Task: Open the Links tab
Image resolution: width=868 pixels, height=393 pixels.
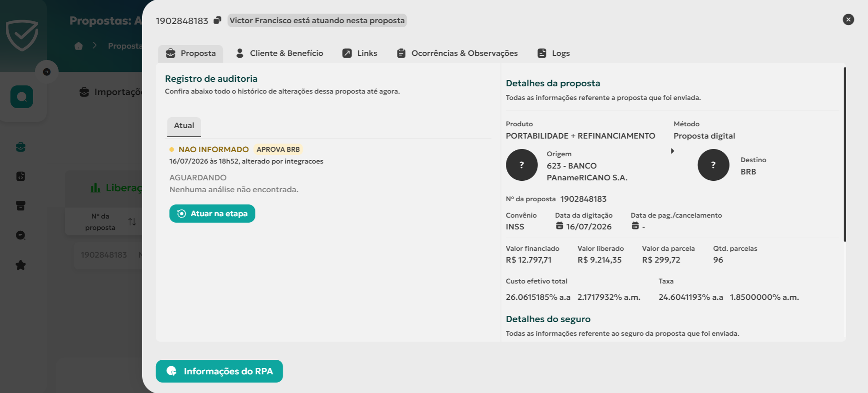Action: [360, 53]
